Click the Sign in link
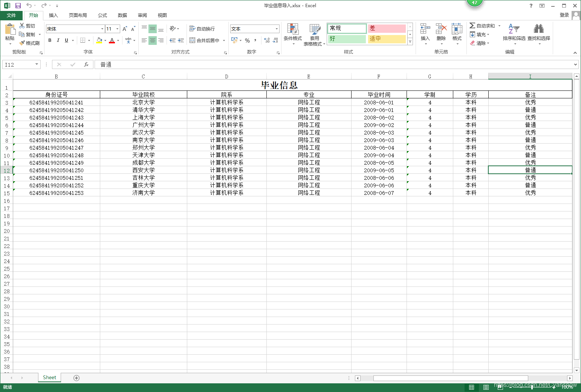The width and height of the screenshot is (581, 392). tap(564, 15)
